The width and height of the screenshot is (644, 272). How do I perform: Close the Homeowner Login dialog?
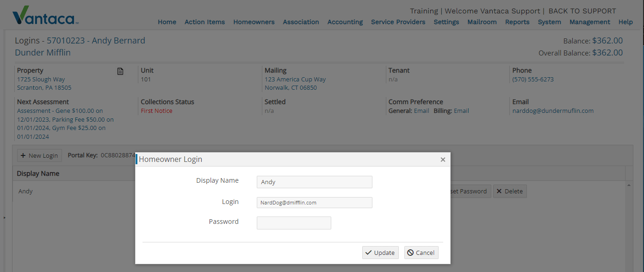tap(443, 159)
